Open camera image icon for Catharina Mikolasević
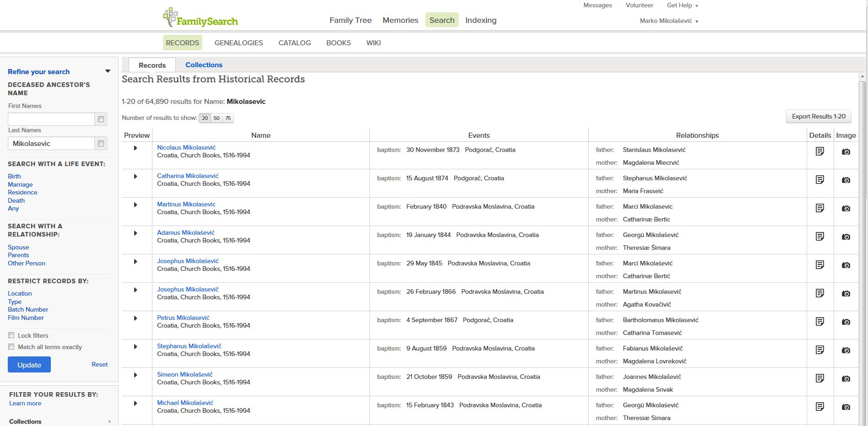868x426 pixels. click(846, 180)
